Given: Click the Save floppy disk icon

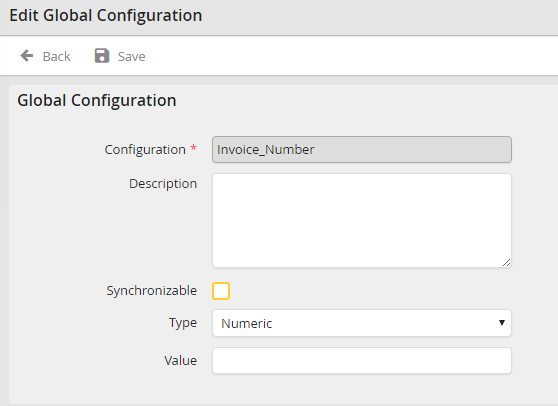Looking at the screenshot, I should click(102, 56).
